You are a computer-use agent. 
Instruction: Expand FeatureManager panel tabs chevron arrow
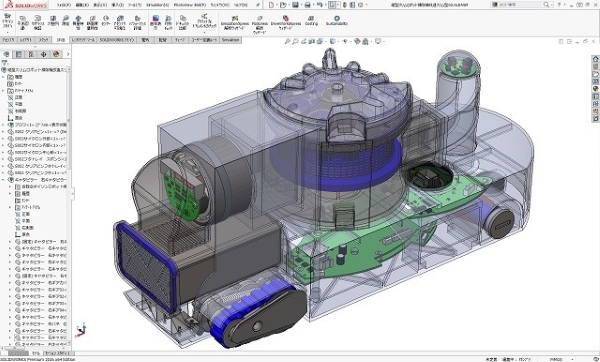point(68,54)
